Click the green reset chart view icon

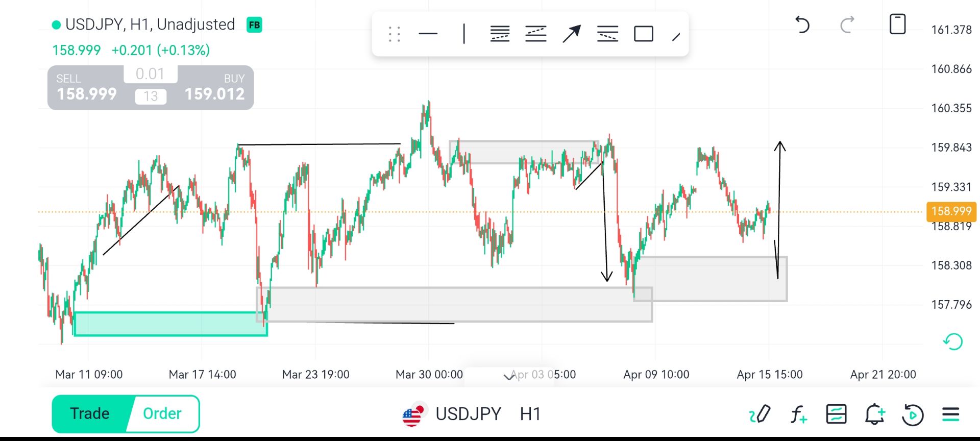click(x=952, y=341)
